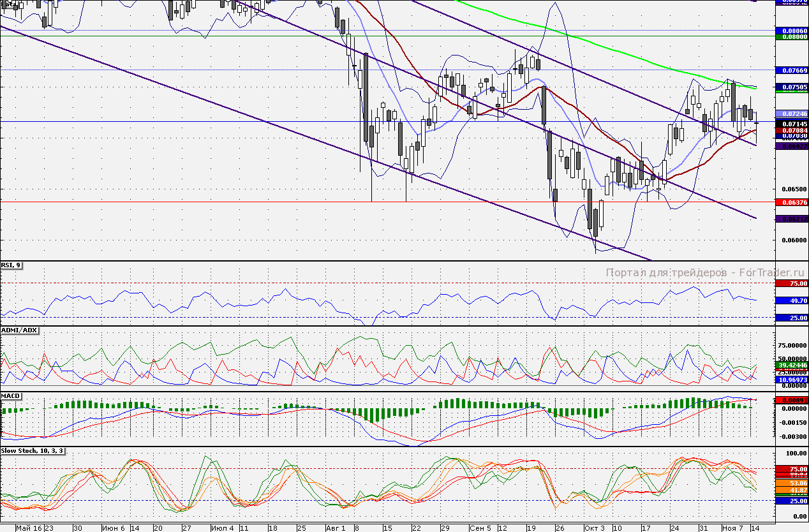
Task: Click the 'Июн 6' date on time axis
Action: (x=114, y=528)
